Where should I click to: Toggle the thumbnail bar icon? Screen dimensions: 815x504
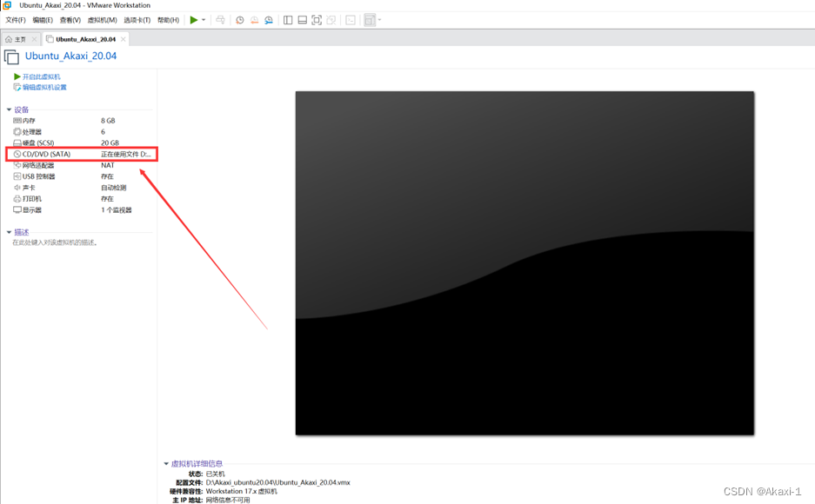[x=302, y=20]
